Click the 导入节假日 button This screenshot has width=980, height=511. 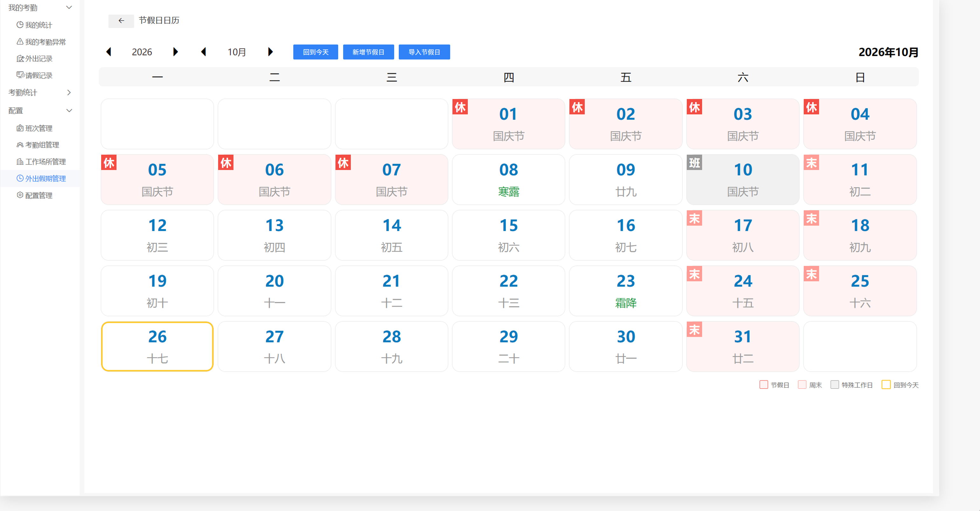(424, 52)
